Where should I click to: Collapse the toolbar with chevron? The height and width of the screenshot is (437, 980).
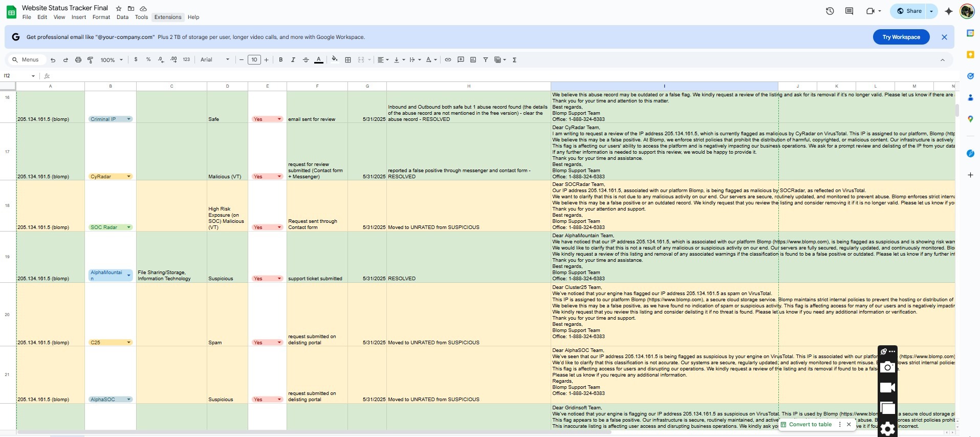[x=942, y=60]
